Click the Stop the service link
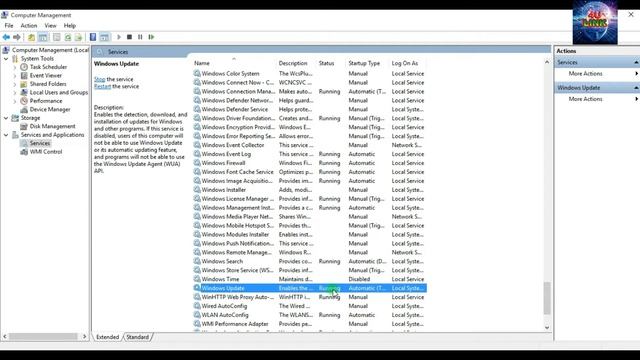The image size is (640, 360). (100, 79)
